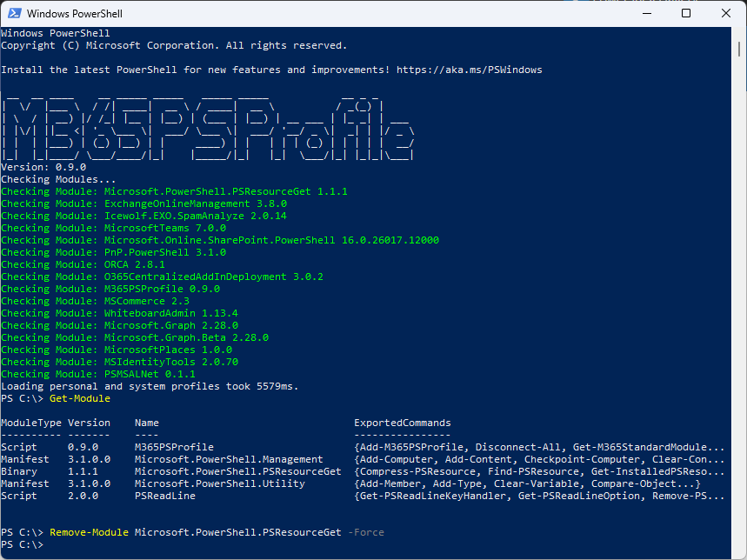Click the 'Checking Module: Microsoft.Graph 2.28.0' line

click(x=120, y=326)
